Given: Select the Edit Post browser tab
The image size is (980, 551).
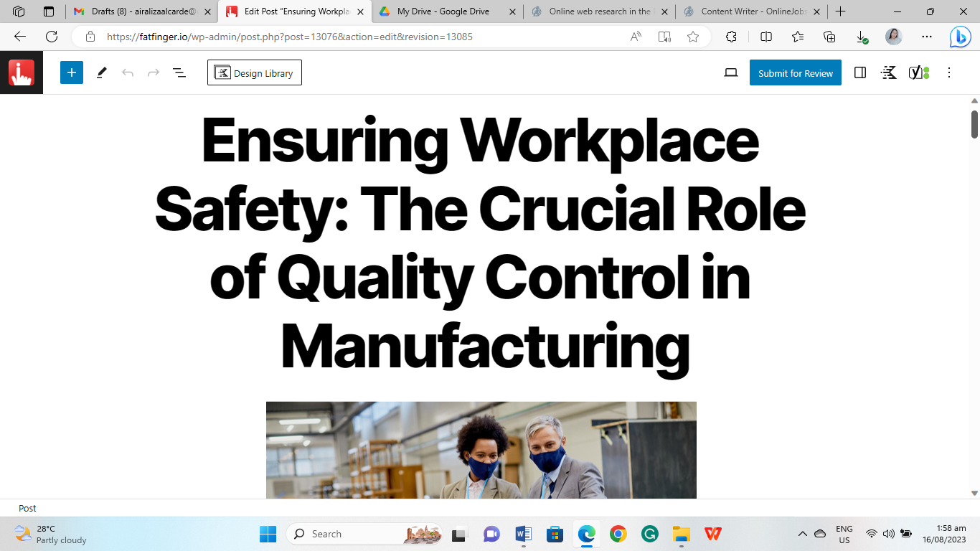Looking at the screenshot, I should coord(295,11).
